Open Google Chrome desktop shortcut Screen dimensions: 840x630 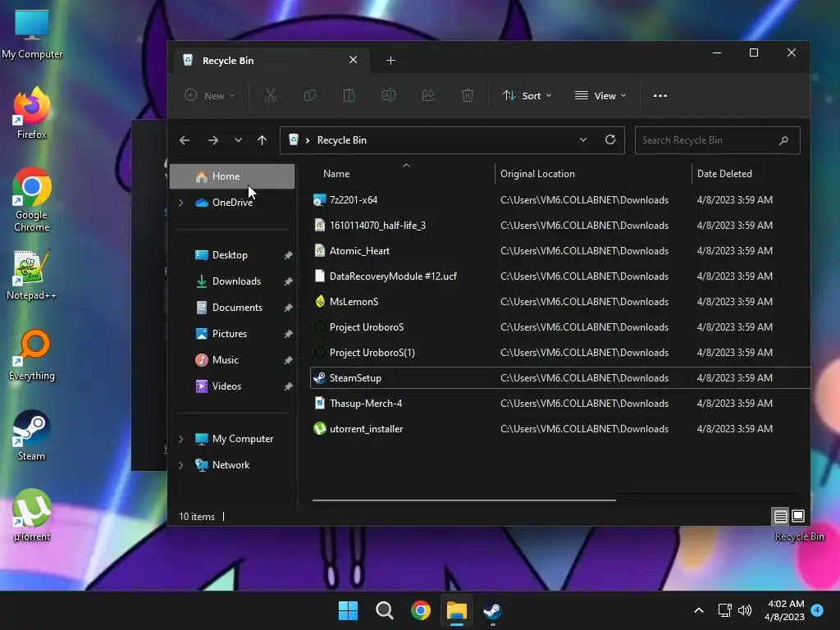coord(32,200)
